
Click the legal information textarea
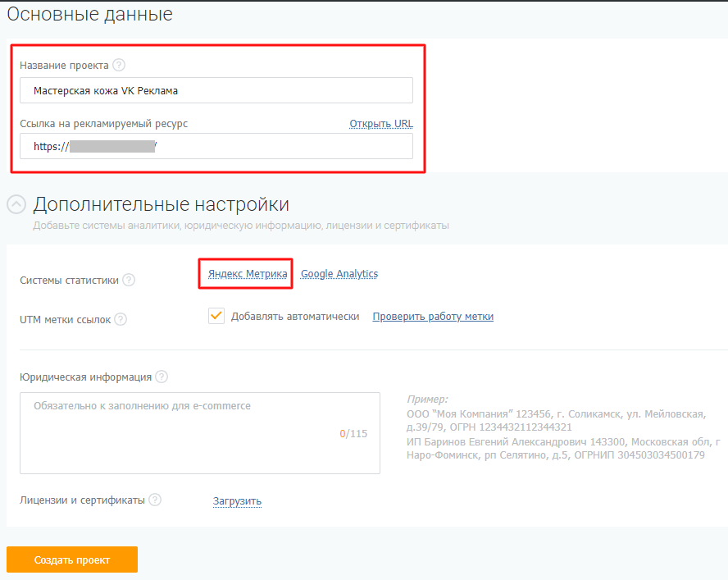200,433
